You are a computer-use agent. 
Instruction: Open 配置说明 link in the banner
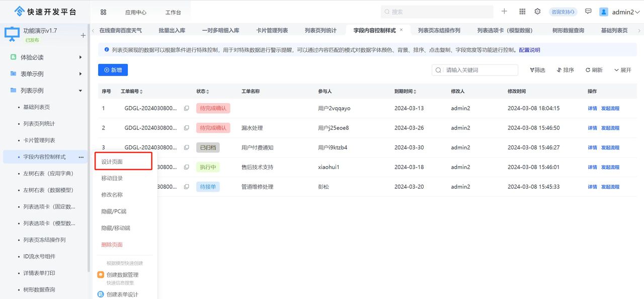[x=529, y=50]
